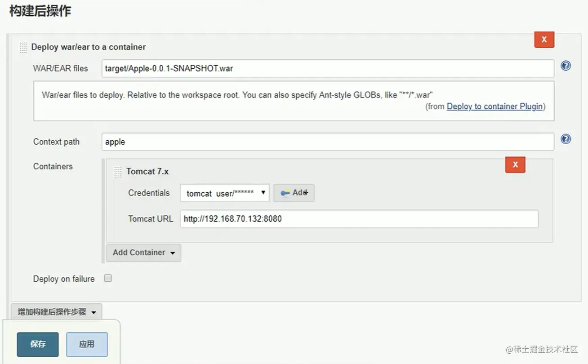
Task: Select the WAR/EAR files label
Action: [x=61, y=69]
